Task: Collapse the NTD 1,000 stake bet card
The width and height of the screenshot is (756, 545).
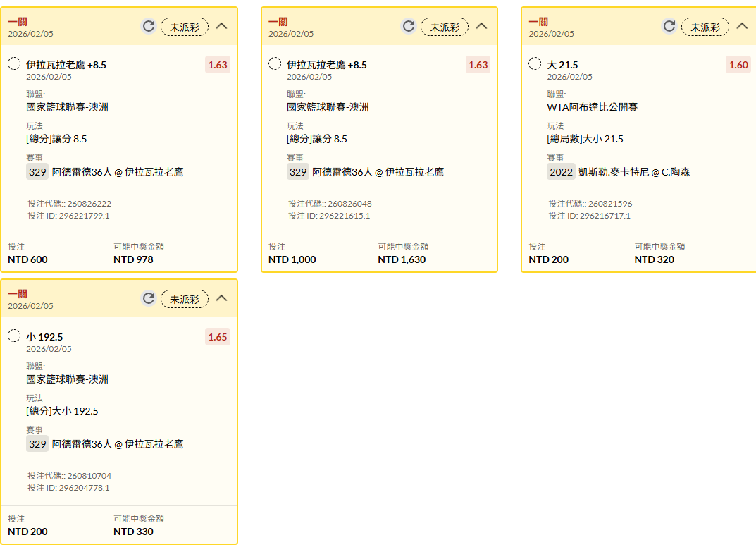Action: tap(482, 27)
